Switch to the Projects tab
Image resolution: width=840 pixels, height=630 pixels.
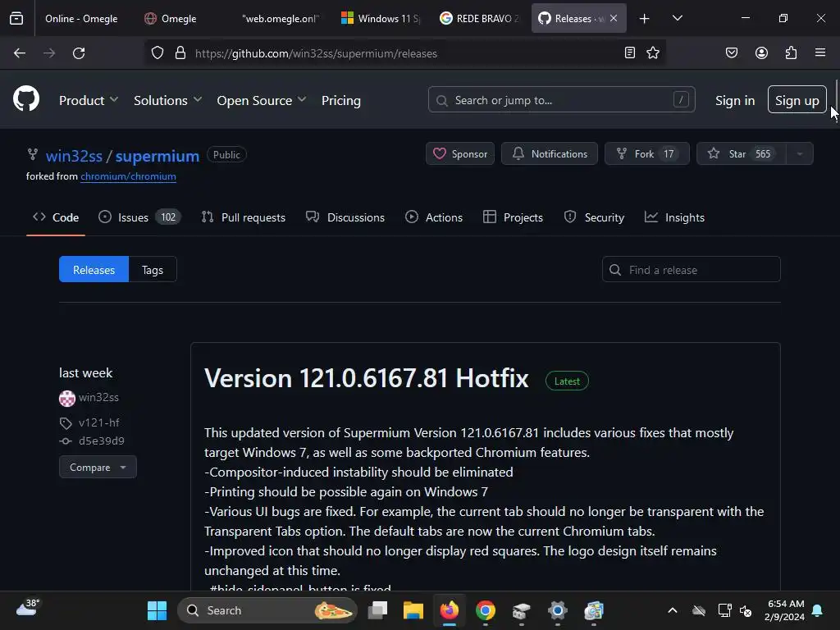pos(513,217)
